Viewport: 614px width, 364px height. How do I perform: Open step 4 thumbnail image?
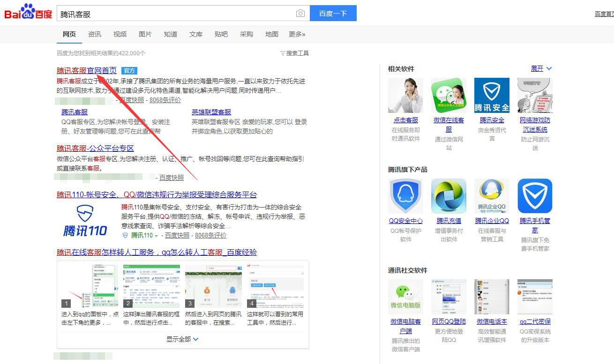point(275,286)
